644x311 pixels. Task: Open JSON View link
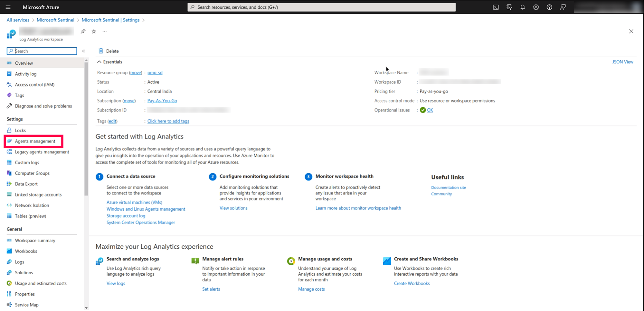point(623,62)
